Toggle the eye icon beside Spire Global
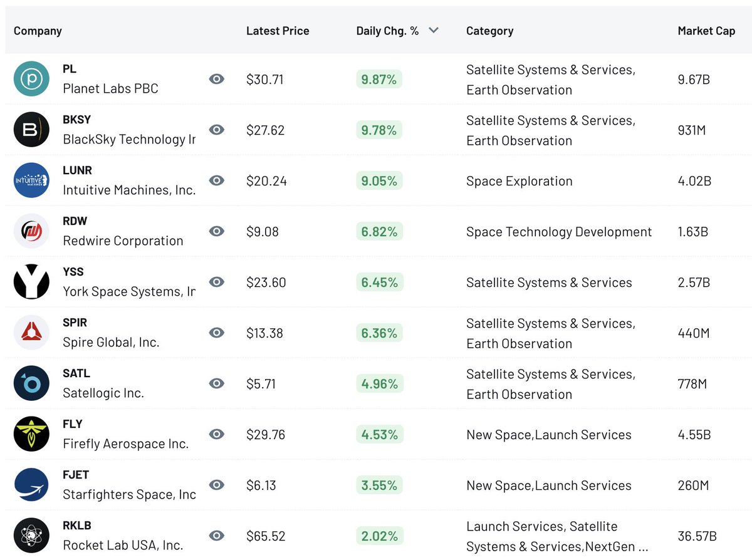Viewport: 752px width, 560px height. click(216, 333)
